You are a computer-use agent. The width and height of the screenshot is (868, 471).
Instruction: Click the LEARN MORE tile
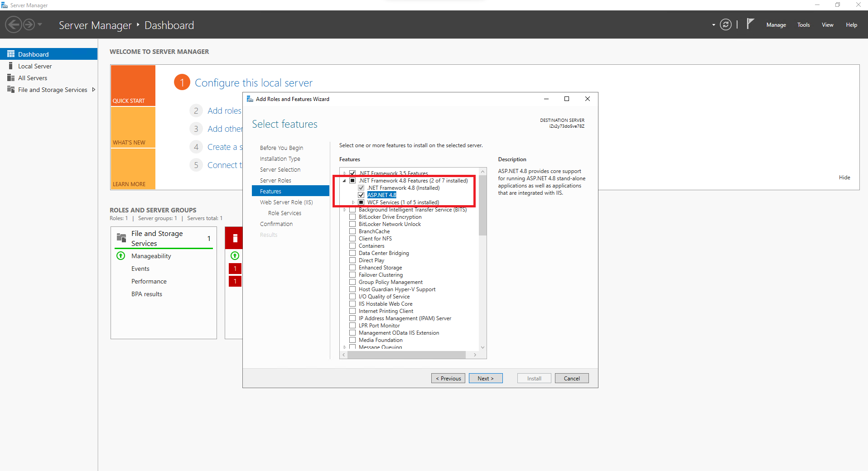pos(133,169)
